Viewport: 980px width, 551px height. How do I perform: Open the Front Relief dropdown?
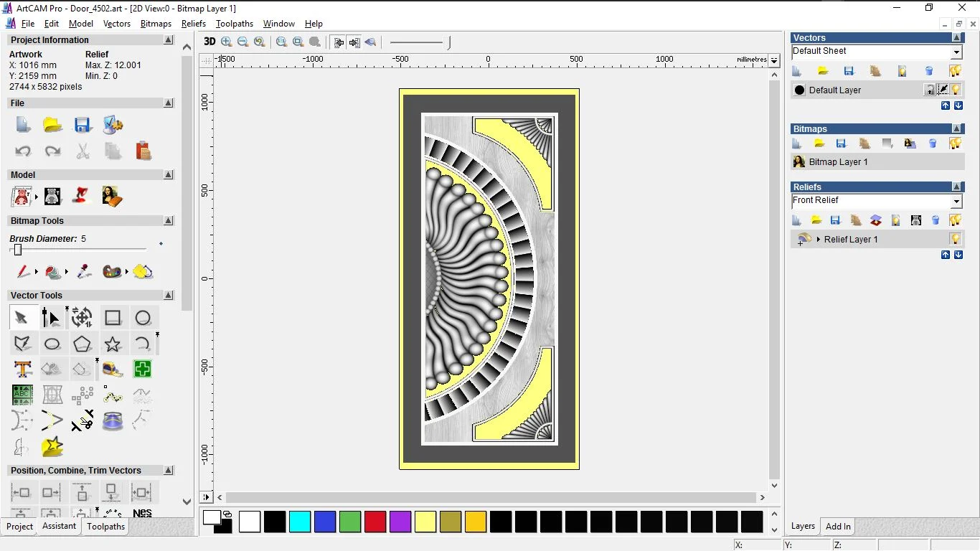pos(956,202)
